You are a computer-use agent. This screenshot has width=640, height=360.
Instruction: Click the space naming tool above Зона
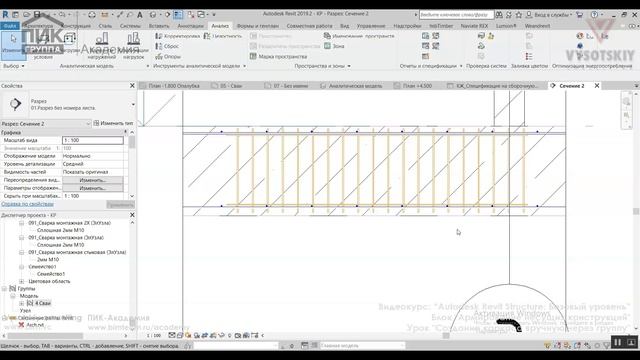click(359, 36)
